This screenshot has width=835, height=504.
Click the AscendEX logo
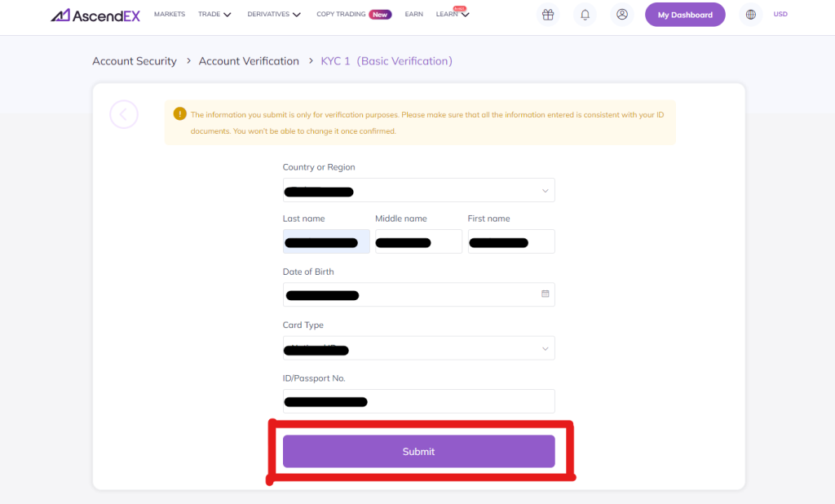point(95,14)
